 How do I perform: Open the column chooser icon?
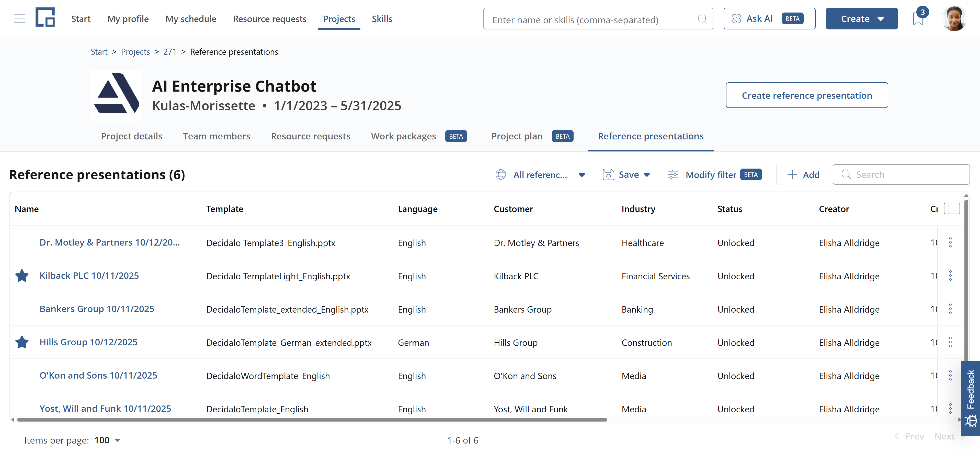[952, 209]
